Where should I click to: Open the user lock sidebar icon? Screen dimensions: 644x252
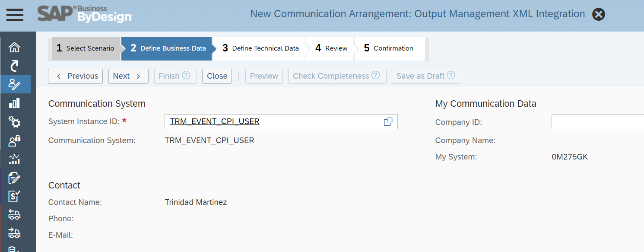point(15,140)
